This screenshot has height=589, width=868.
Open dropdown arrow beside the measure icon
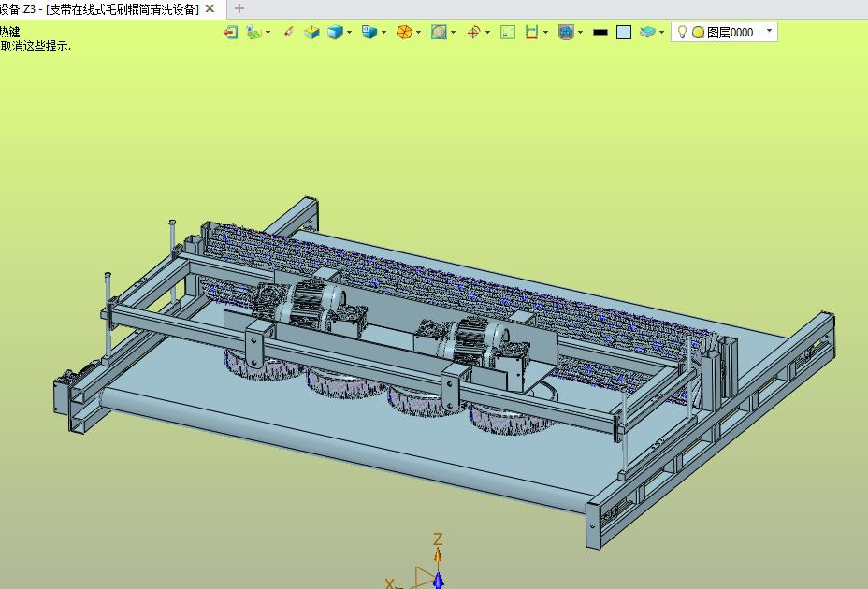[x=546, y=33]
